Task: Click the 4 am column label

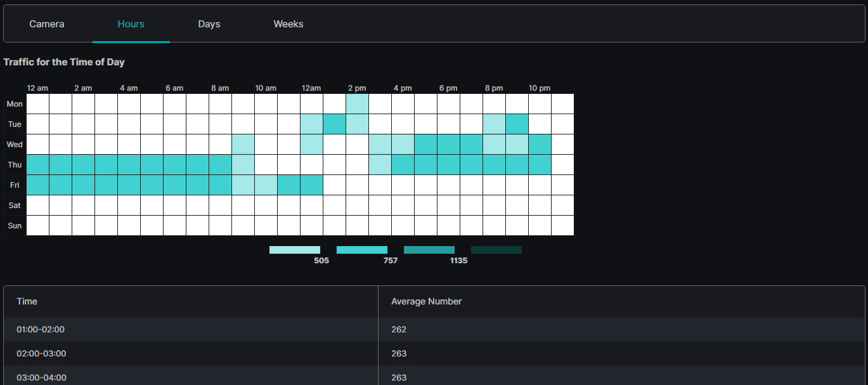Action: (x=129, y=88)
